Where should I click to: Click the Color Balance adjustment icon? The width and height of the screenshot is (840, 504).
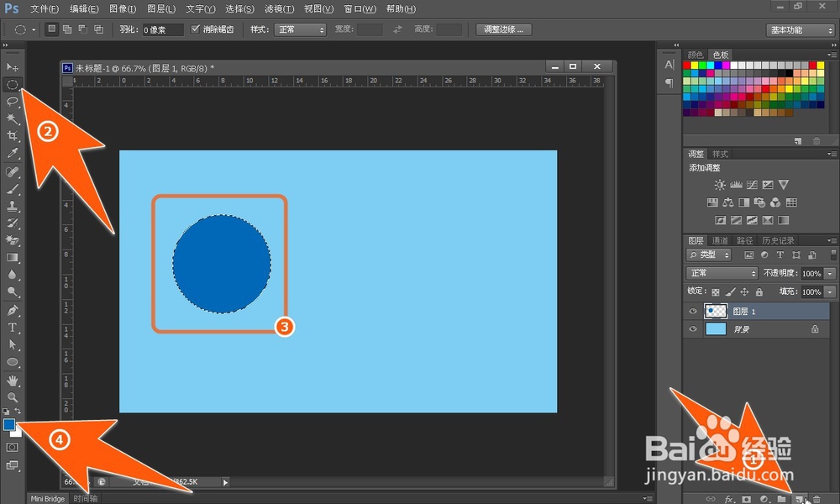tap(727, 202)
